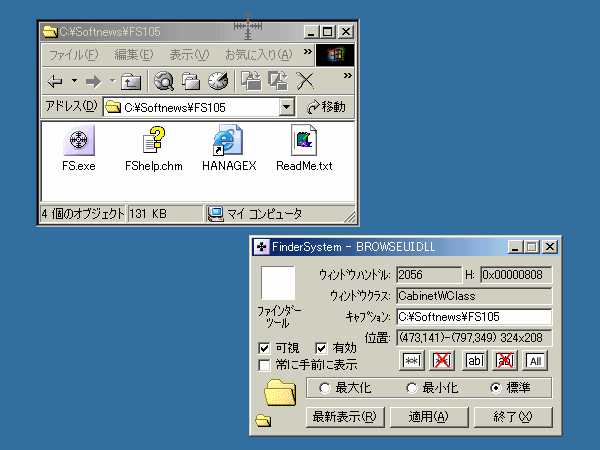Click the 最新表示(R) button
Viewport: 600px width, 450px height.
[x=344, y=416]
